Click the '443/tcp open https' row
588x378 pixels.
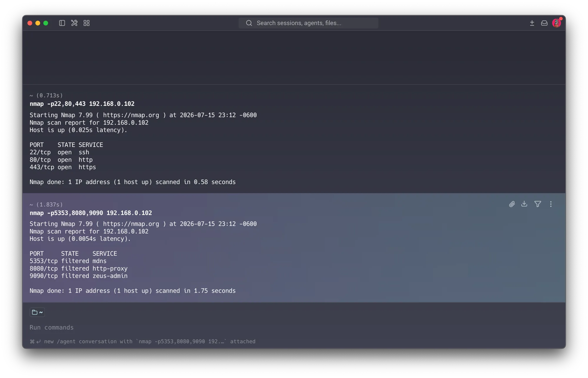pyautogui.click(x=63, y=167)
